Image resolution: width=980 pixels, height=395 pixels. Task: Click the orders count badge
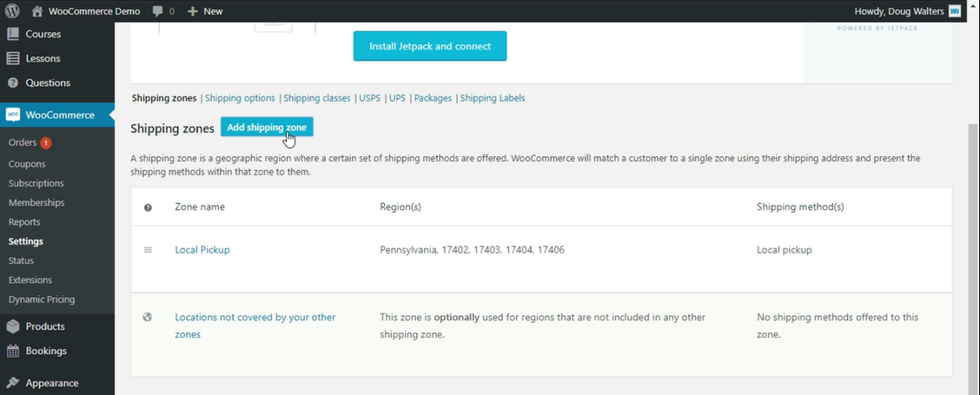click(x=46, y=143)
